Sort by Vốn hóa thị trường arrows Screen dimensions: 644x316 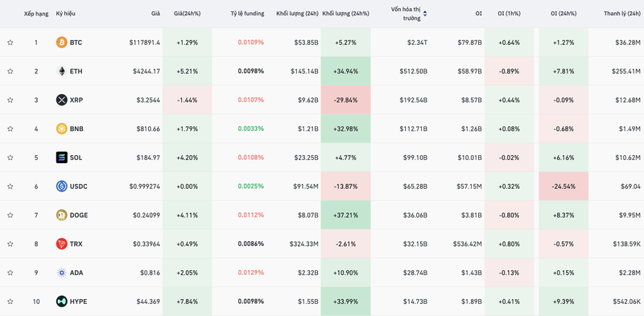coord(425,14)
